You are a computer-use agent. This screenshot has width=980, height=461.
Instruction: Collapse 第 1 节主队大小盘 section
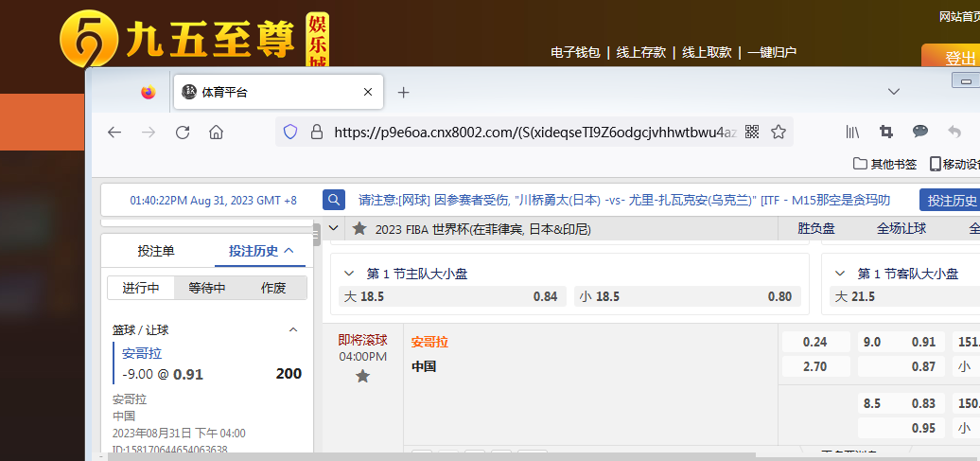coord(349,274)
